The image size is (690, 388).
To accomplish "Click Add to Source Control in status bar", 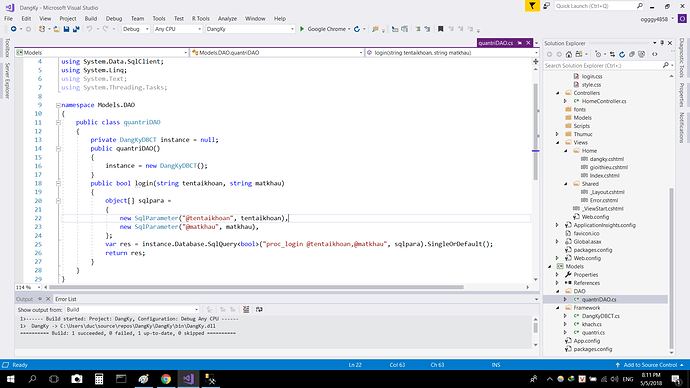I will click(x=650, y=365).
